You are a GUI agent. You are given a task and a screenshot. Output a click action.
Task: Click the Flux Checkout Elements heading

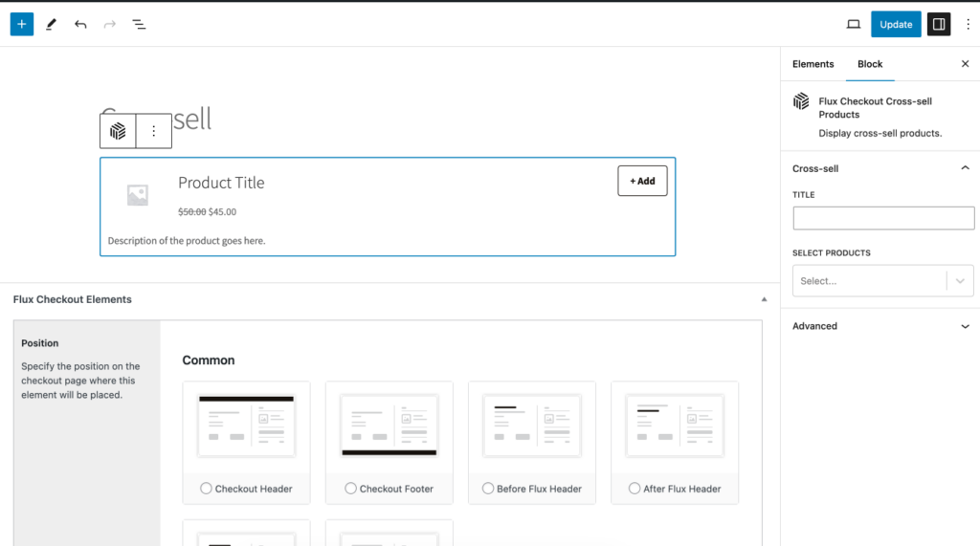click(x=73, y=299)
